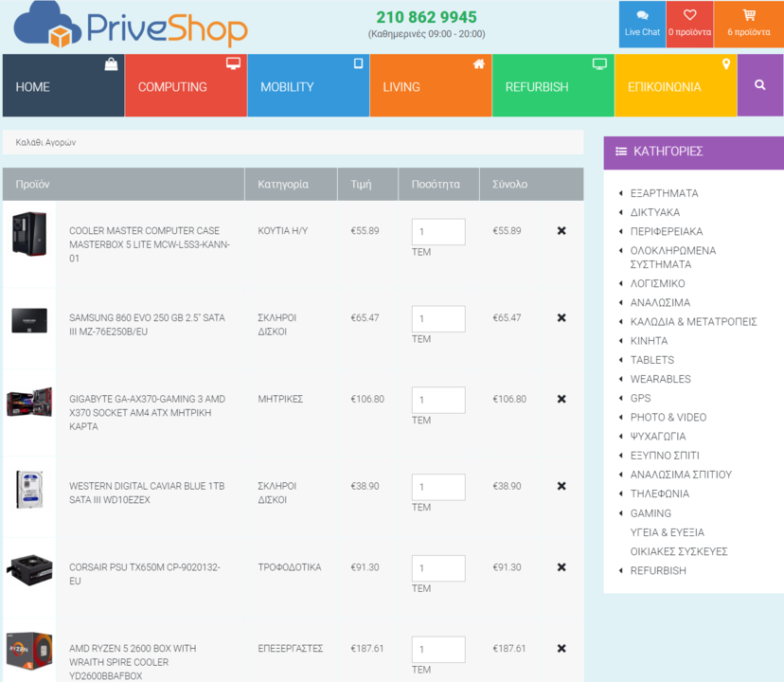Open the ΕΞΥΠΝΟ ΣΠΙΤΙ category link
Image resolution: width=784 pixels, height=682 pixels.
(665, 456)
